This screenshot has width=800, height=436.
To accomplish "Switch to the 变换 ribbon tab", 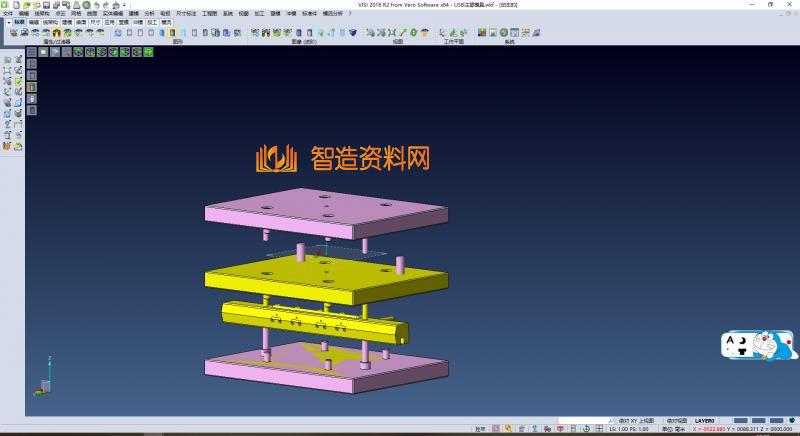I will pos(123,21).
